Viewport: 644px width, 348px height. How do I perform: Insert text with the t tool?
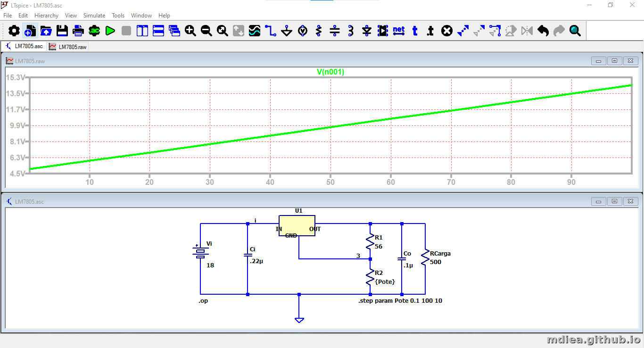[x=415, y=31]
